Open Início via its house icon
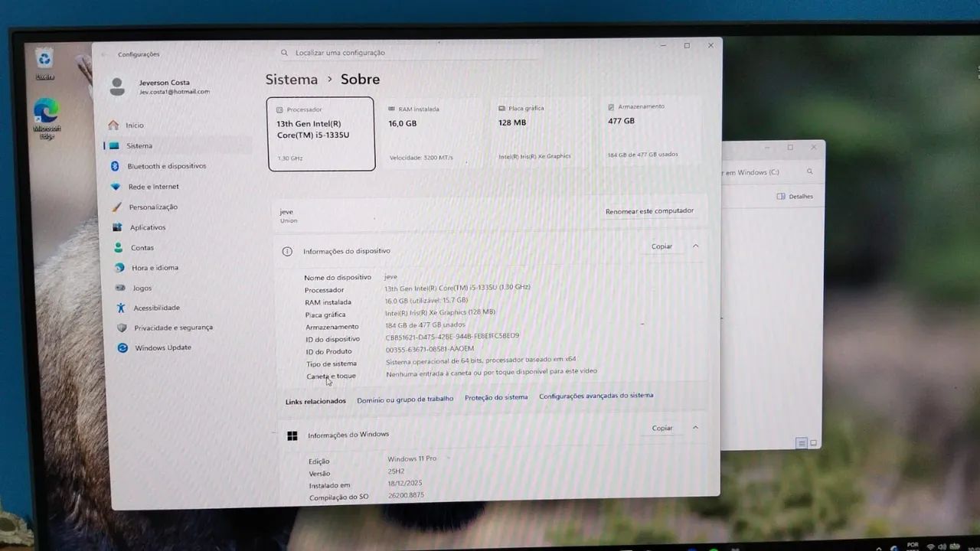 pyautogui.click(x=114, y=125)
